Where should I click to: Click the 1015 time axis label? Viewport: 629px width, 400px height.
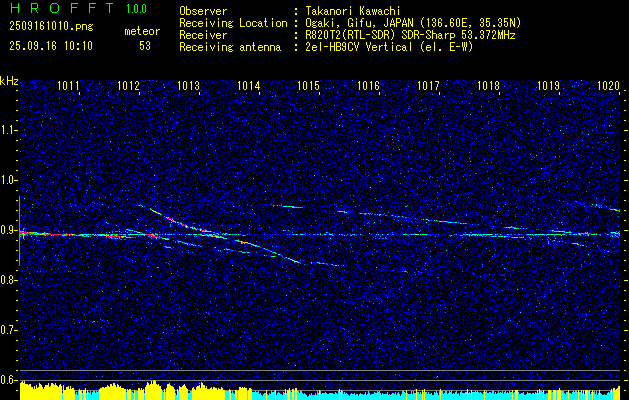point(309,85)
